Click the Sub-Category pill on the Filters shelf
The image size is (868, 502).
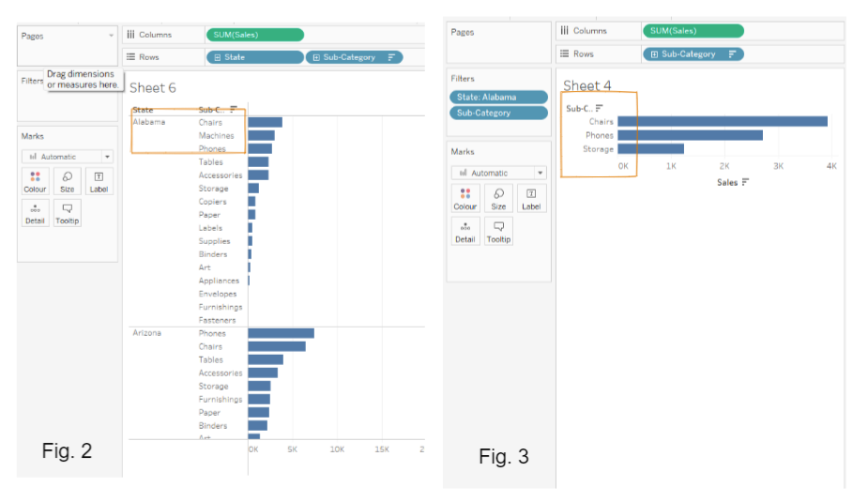click(498, 113)
